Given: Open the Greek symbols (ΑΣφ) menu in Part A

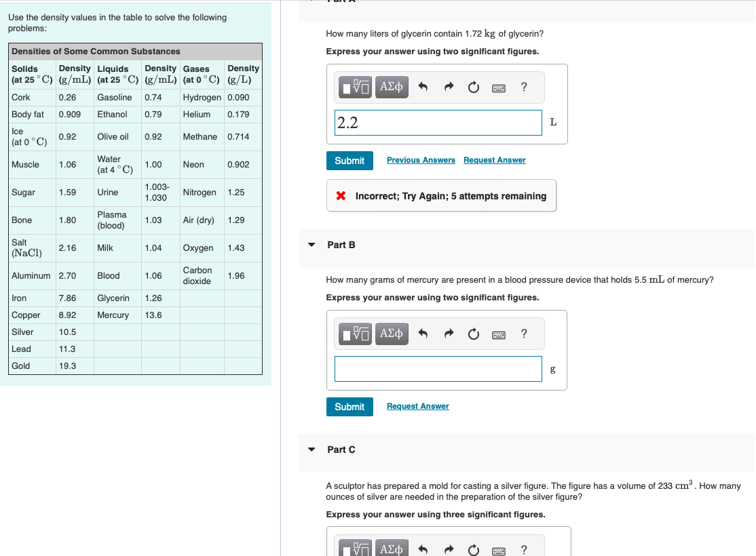Looking at the screenshot, I should (x=392, y=87).
